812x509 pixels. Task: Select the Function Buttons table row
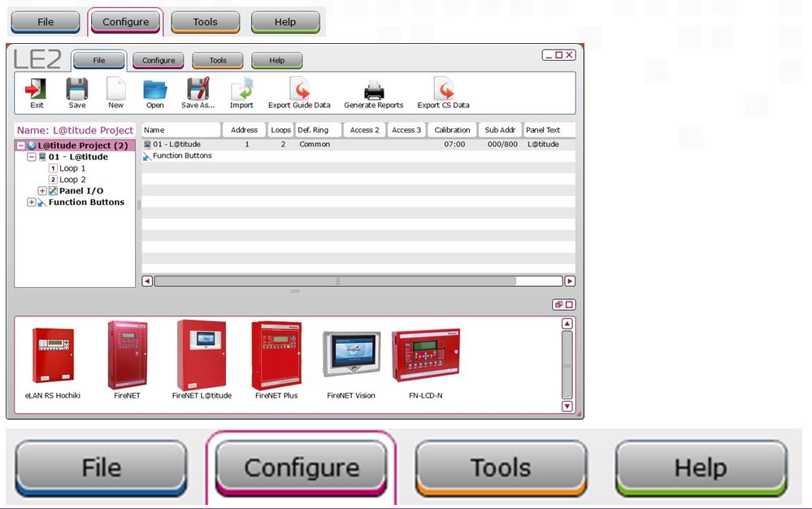pos(358,156)
